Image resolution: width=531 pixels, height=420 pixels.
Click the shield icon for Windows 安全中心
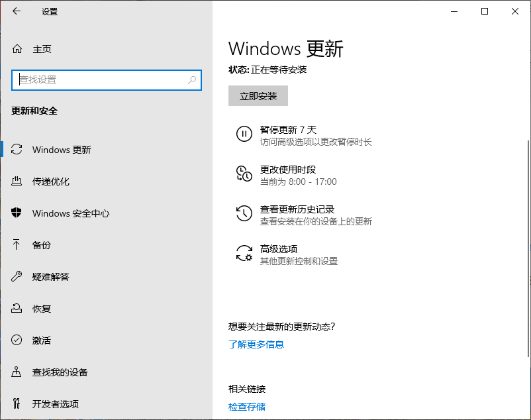17,213
